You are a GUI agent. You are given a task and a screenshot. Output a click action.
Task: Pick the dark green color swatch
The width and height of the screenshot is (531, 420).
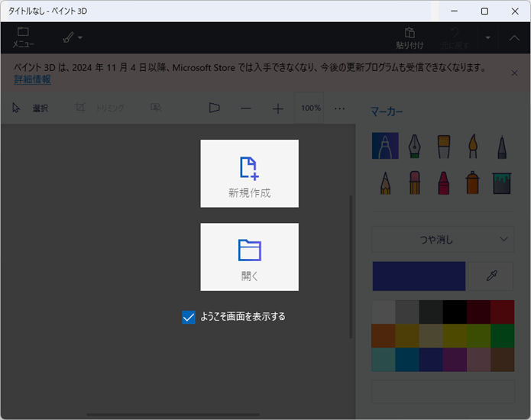click(x=503, y=336)
